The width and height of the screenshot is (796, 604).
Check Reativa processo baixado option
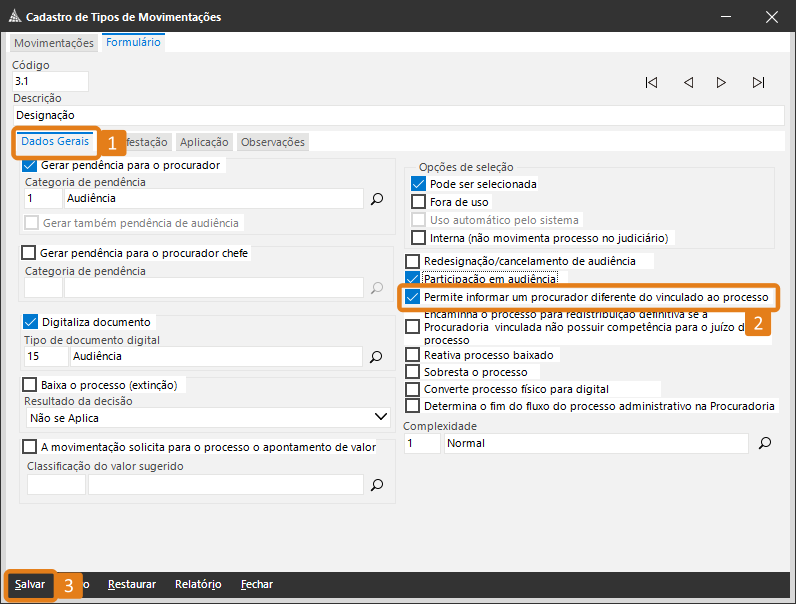412,355
